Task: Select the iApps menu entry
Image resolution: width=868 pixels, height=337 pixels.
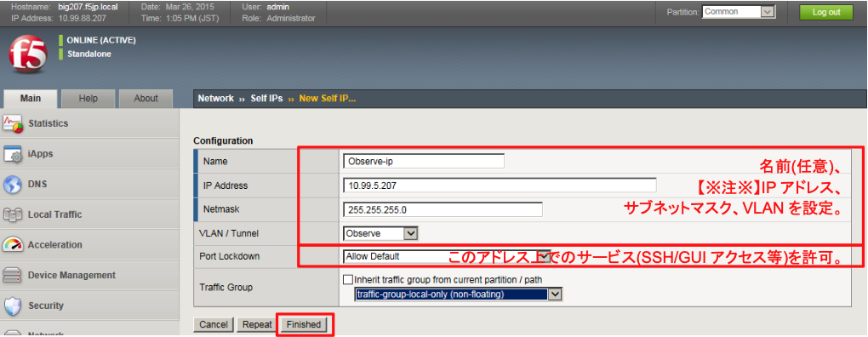Action: click(89, 154)
